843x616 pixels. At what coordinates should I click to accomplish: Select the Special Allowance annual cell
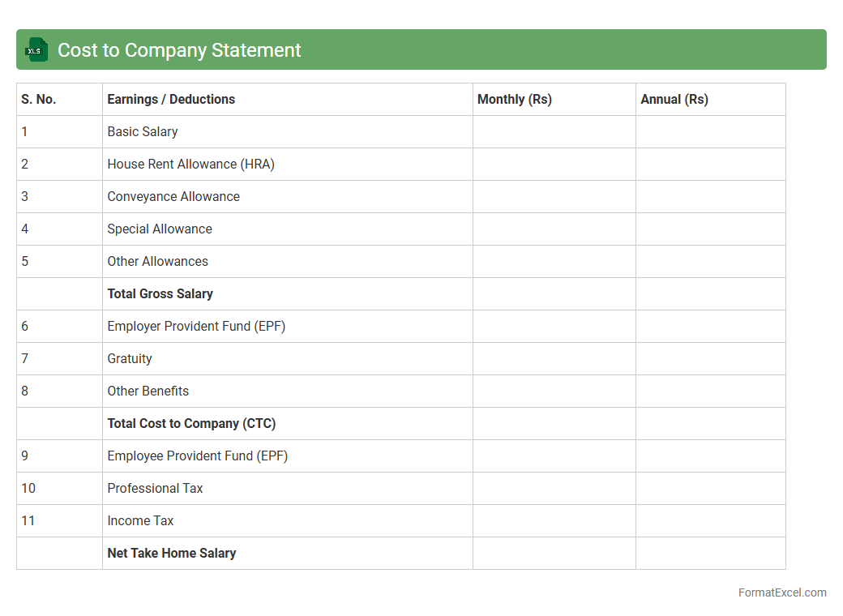[710, 229]
